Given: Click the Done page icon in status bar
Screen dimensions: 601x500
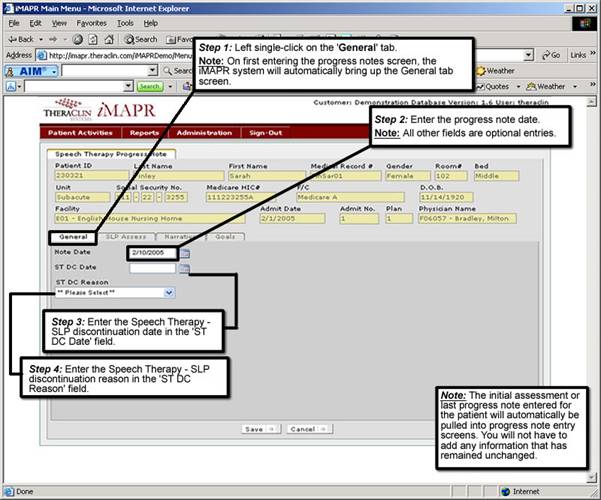Looking at the screenshot, I should click(9, 492).
